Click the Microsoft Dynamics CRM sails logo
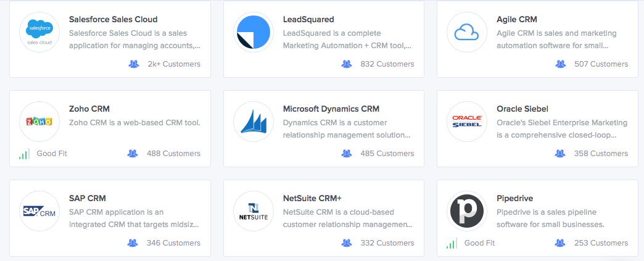This screenshot has height=261, width=644. coord(254,122)
